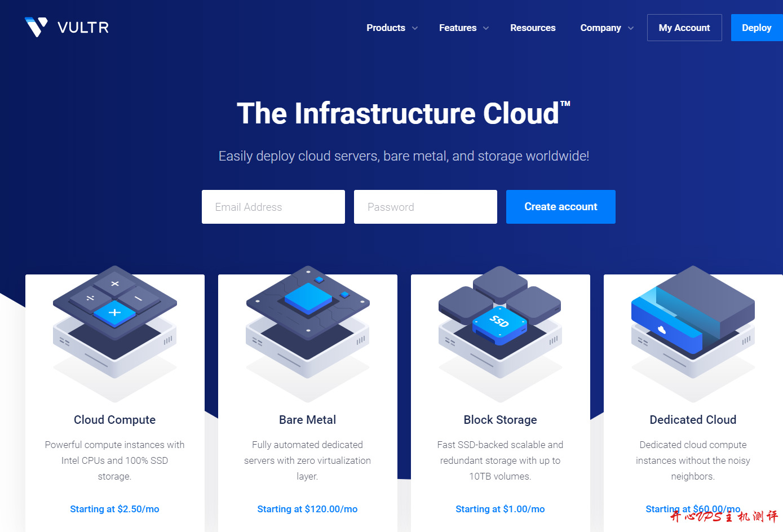Click the Vultr logo
This screenshot has width=783, height=532.
tap(66, 26)
